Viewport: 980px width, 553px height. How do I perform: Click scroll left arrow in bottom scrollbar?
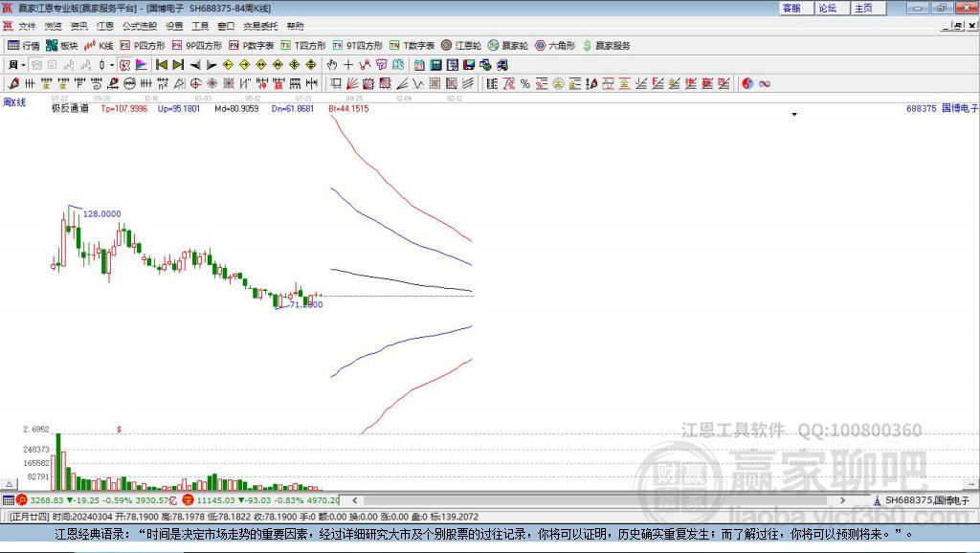click(x=354, y=499)
